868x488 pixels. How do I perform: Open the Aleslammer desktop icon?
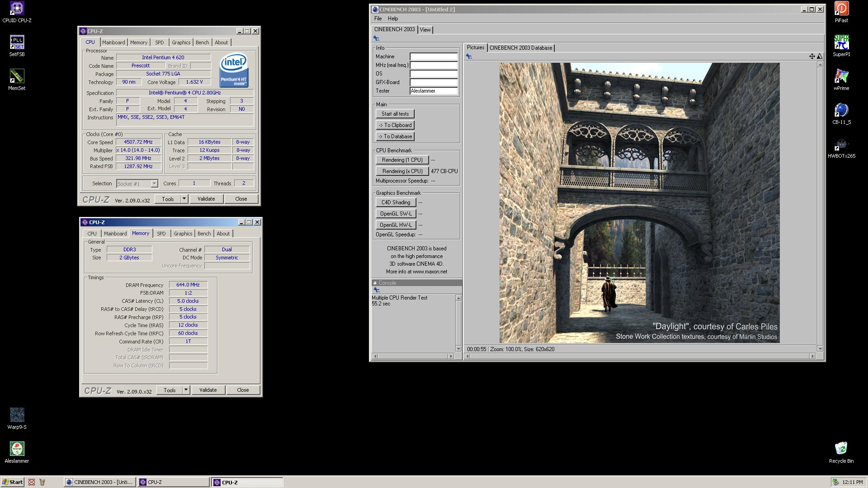pyautogui.click(x=17, y=452)
